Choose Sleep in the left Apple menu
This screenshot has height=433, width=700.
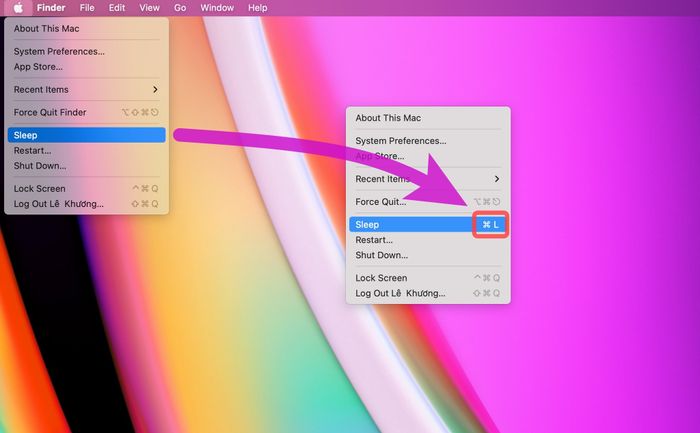point(87,135)
